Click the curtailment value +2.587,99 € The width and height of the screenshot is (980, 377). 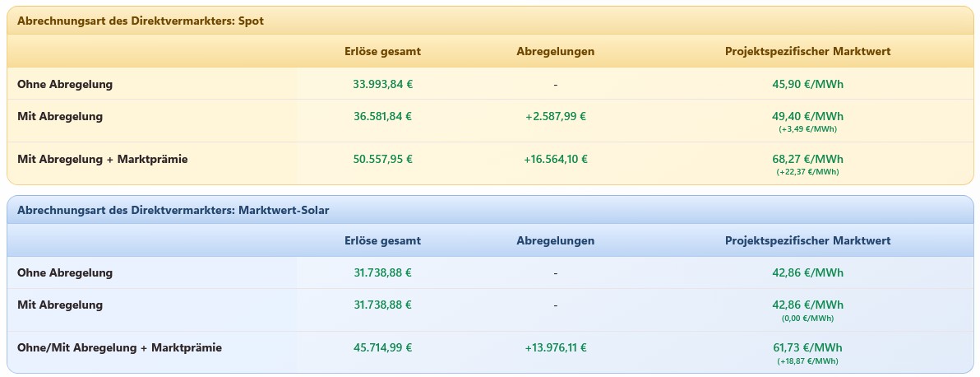555,117
